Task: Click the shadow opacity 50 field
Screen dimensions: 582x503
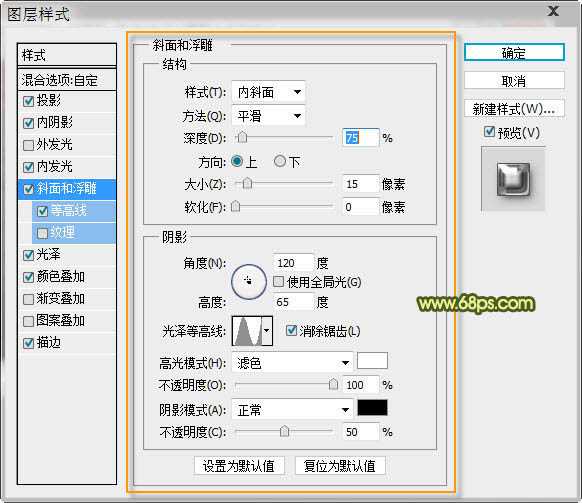Action: [x=360, y=432]
